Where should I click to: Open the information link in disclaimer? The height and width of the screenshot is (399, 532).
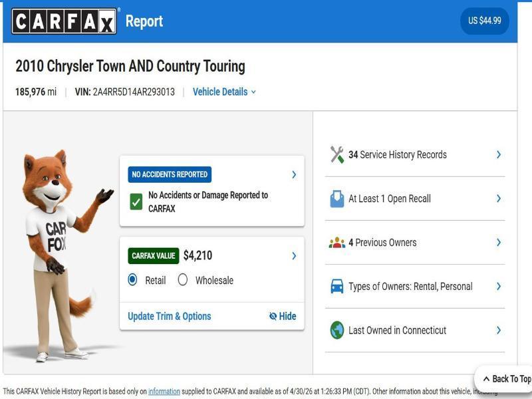point(164,392)
